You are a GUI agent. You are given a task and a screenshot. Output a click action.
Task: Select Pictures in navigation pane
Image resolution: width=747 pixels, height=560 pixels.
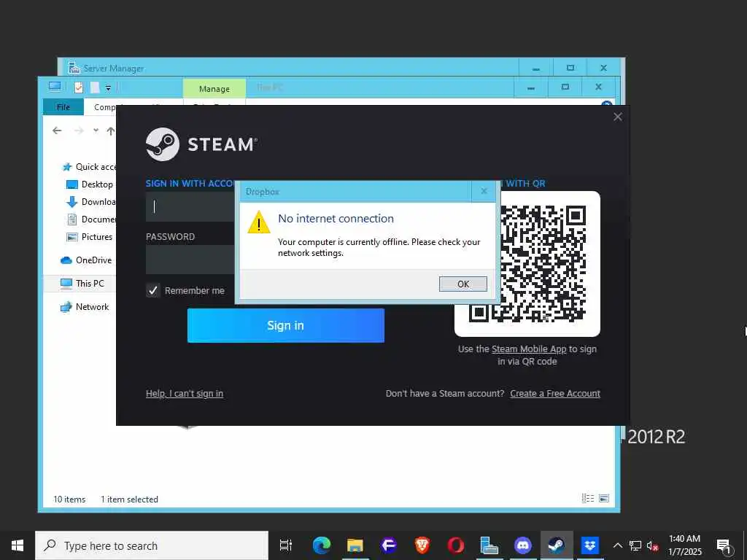(x=90, y=237)
